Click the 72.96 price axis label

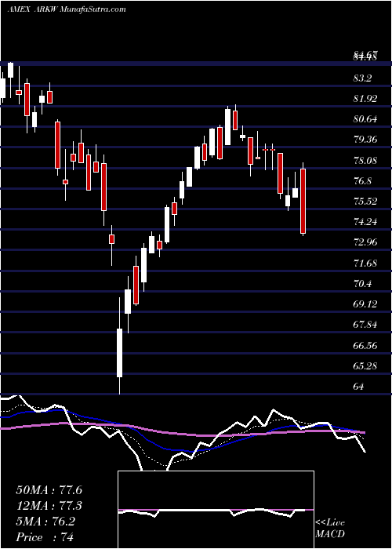pyautogui.click(x=366, y=242)
